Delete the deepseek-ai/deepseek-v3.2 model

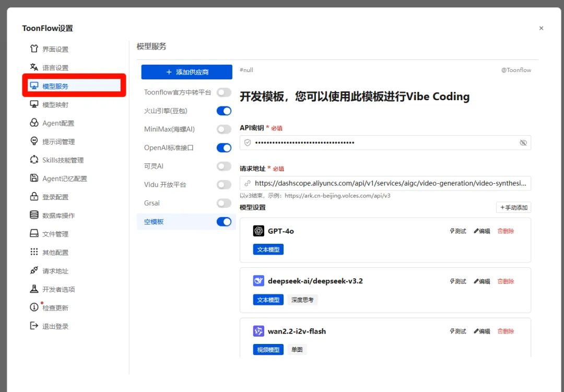[506, 281]
